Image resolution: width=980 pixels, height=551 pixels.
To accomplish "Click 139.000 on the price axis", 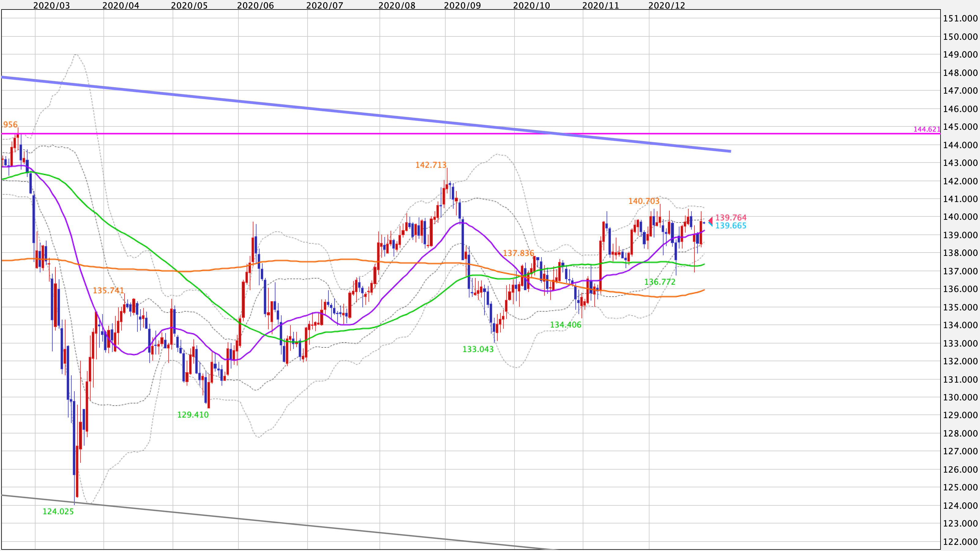I will pyautogui.click(x=960, y=235).
